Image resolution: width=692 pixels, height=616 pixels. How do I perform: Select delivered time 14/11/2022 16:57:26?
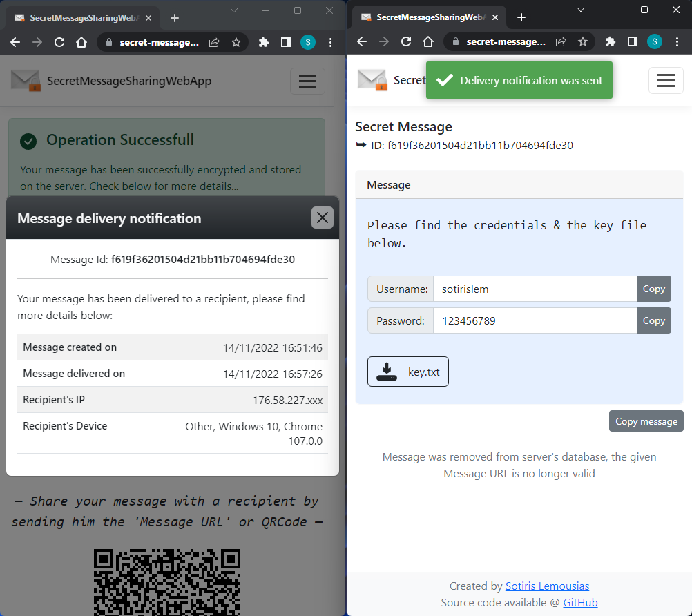tap(272, 374)
